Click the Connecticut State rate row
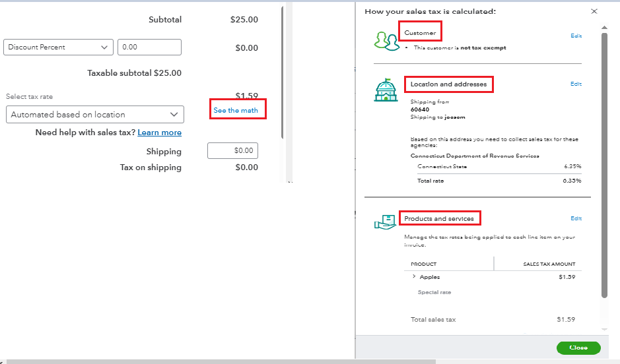 coord(499,167)
